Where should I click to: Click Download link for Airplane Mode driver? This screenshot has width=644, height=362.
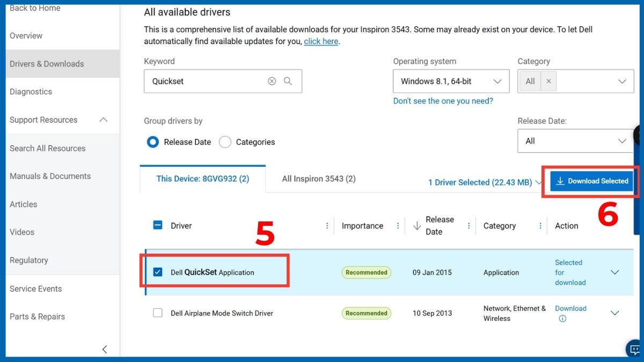(570, 308)
